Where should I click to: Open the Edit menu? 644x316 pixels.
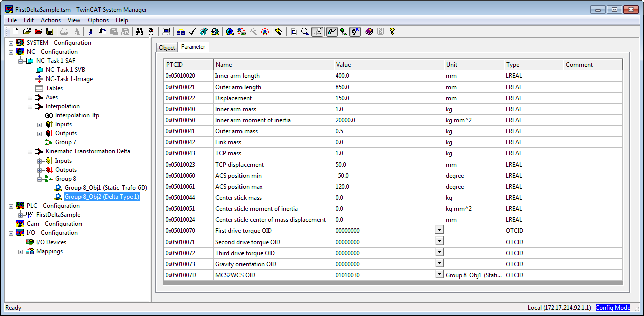29,20
